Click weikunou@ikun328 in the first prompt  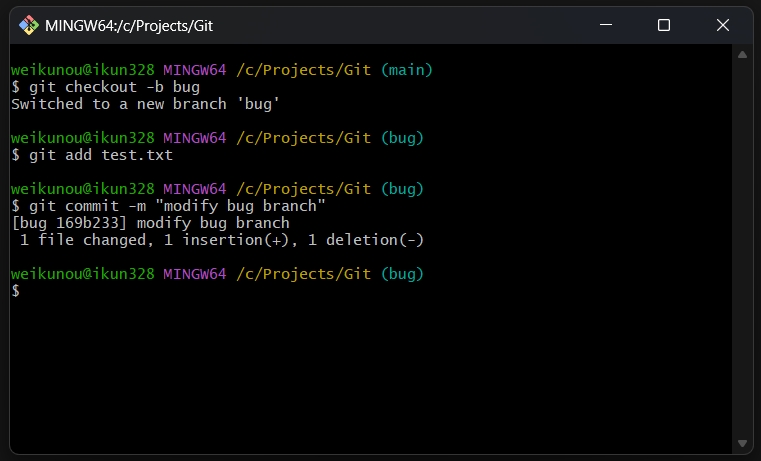click(x=83, y=70)
